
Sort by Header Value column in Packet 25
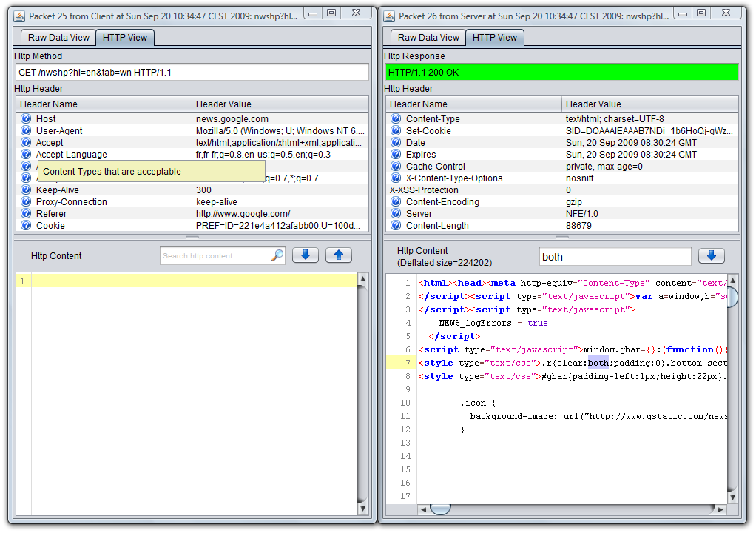click(x=280, y=104)
